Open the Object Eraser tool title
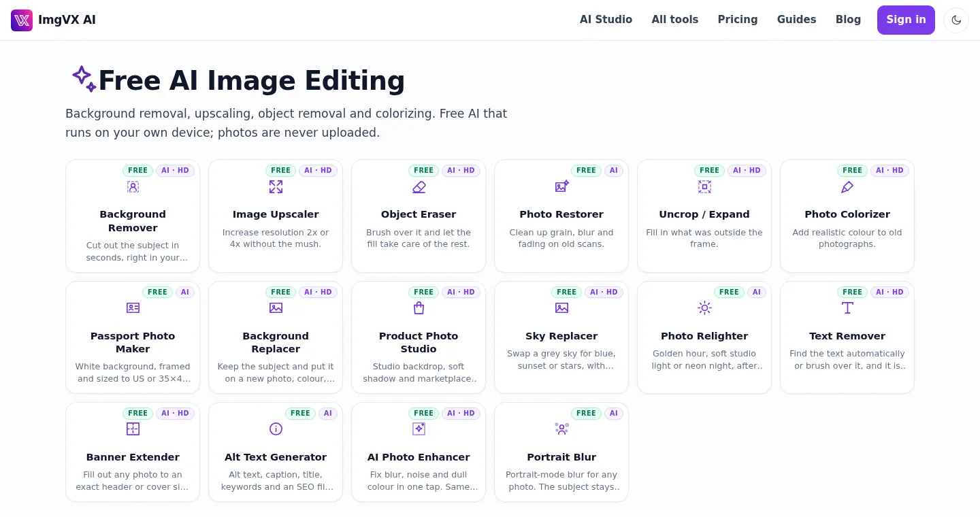 pos(419,214)
